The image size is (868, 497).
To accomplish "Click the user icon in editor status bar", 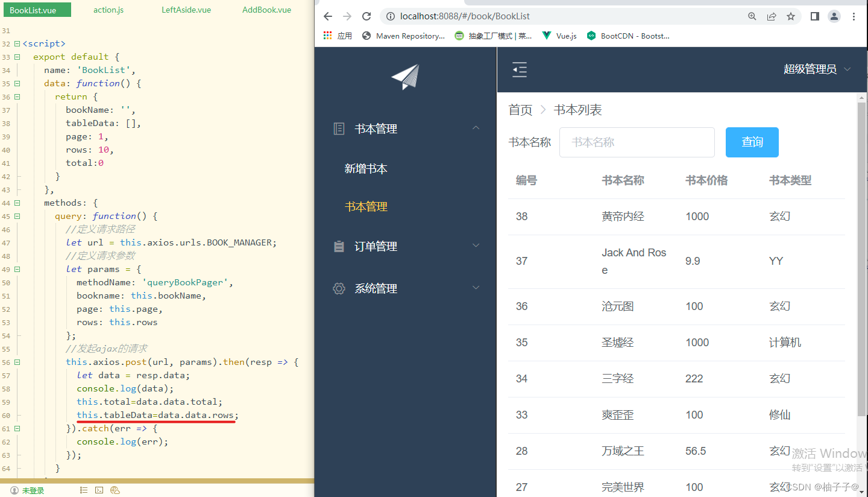I will (x=14, y=490).
